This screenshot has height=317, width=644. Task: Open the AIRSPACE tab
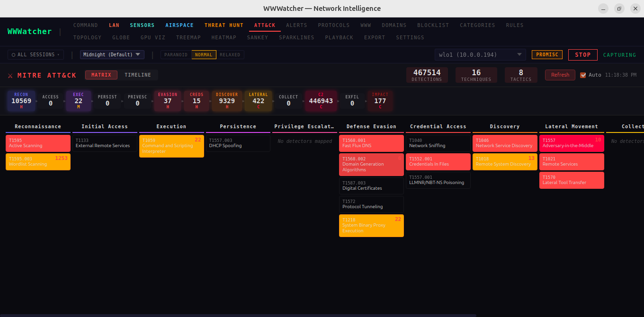tap(179, 25)
